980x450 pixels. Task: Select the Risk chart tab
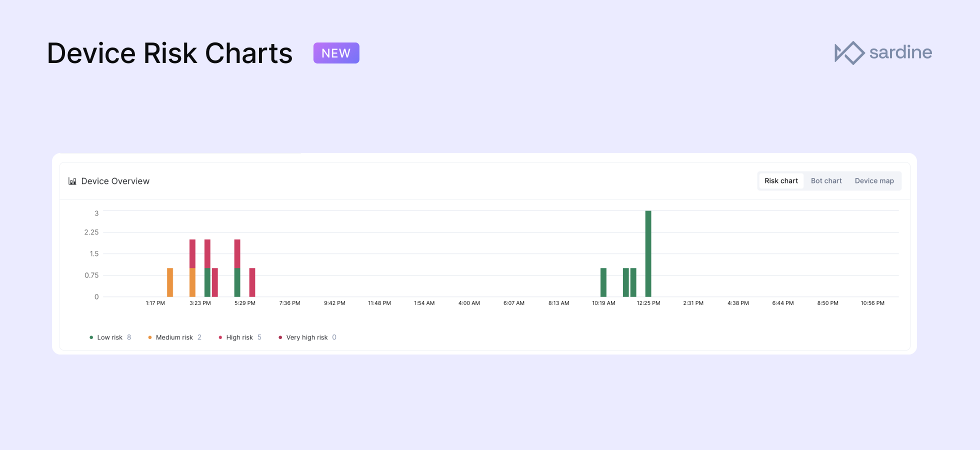781,181
